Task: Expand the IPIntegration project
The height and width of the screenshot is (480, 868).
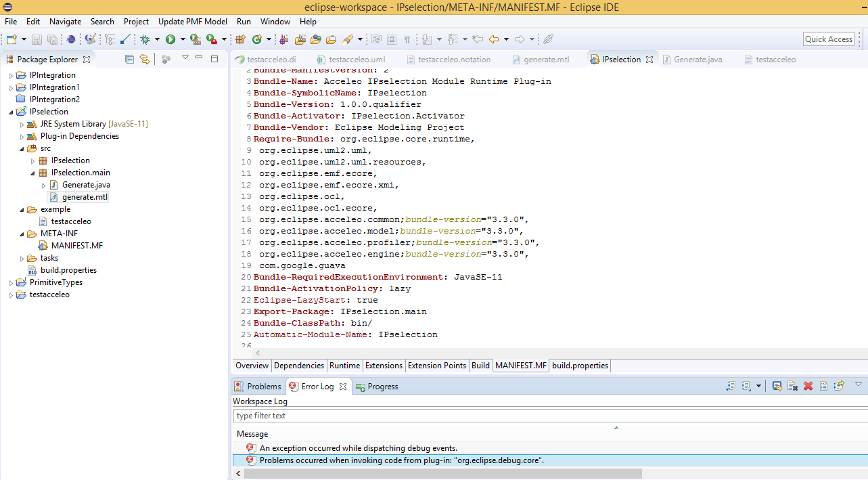Action: pos(11,75)
